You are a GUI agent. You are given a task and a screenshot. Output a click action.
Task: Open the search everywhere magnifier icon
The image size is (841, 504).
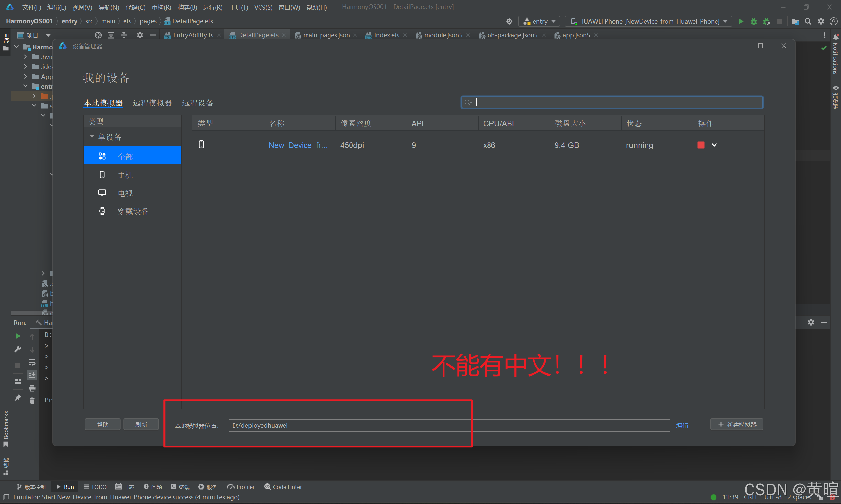point(808,21)
